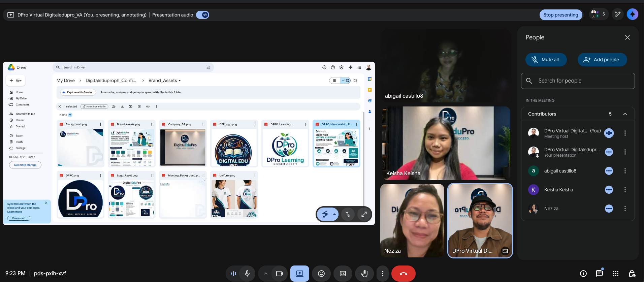
Task: Open the annotation pen tool in Meet's top bar
Action: [617, 14]
